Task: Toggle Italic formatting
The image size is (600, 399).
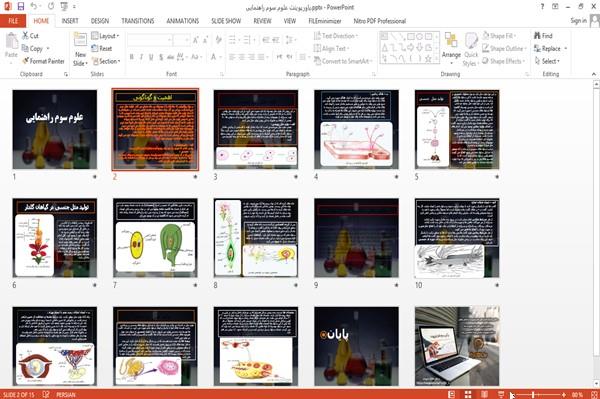Action: (141, 57)
